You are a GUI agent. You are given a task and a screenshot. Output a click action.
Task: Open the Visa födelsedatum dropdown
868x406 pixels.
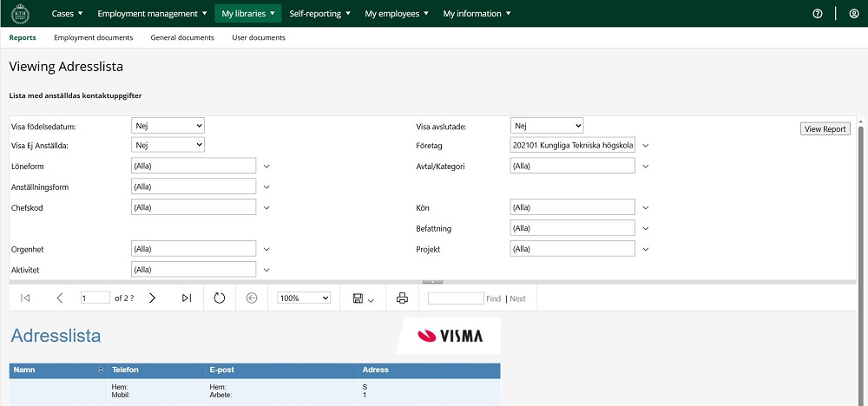pyautogui.click(x=168, y=126)
